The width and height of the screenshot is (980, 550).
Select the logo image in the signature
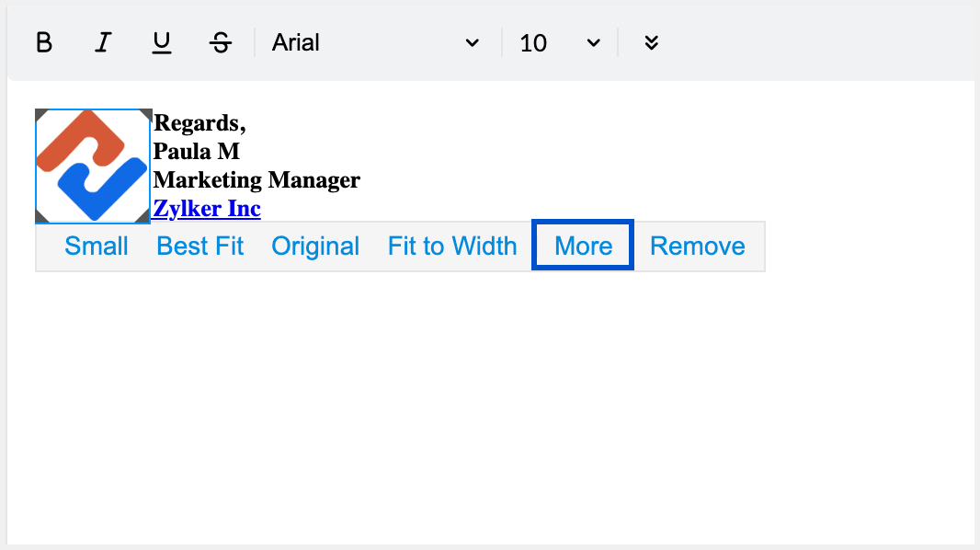[x=92, y=166]
